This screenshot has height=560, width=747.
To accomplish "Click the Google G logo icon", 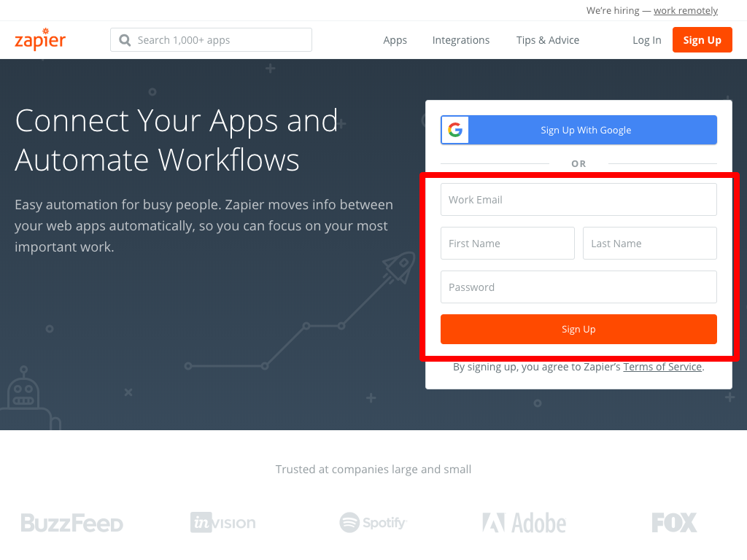I will point(455,130).
